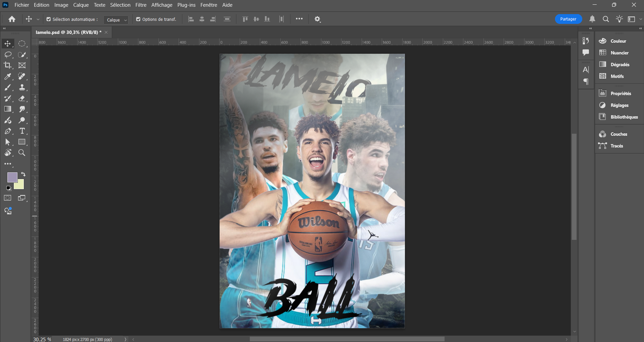Select the Eyedropper tool
The height and width of the screenshot is (342, 644).
click(x=8, y=77)
